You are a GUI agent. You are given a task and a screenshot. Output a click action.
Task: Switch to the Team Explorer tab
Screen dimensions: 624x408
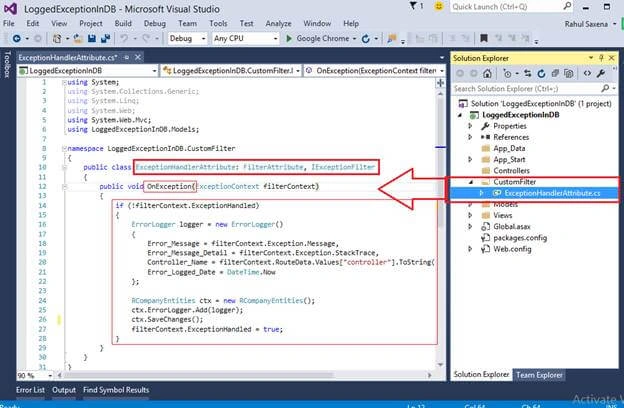(x=539, y=375)
